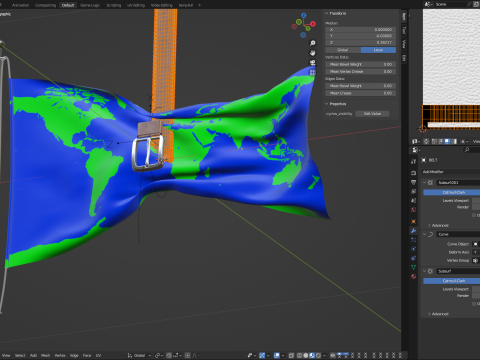Toggle proportional editing in viewport header

tap(188, 355)
